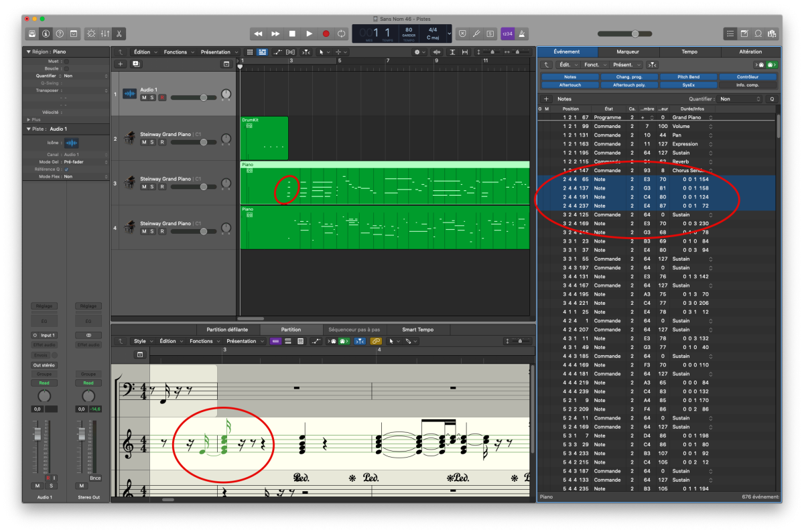Open the Mixer faders icon
The width and height of the screenshot is (804, 532).
coord(105,34)
